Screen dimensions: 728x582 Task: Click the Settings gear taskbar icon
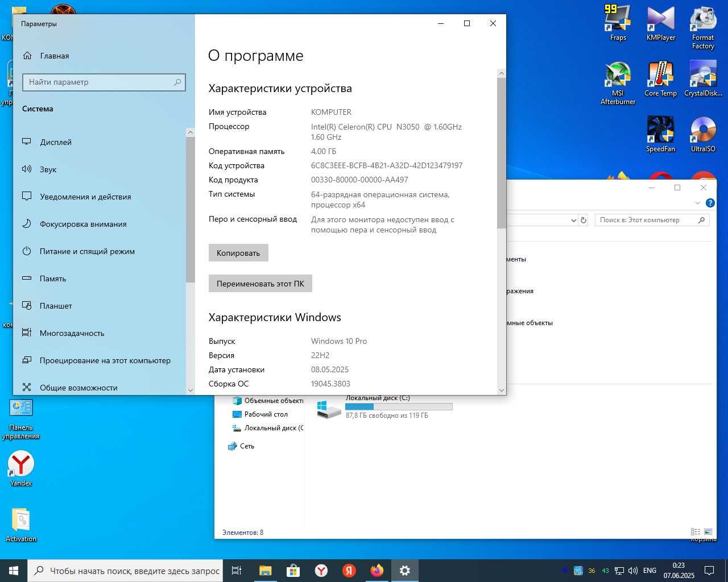[x=405, y=571]
